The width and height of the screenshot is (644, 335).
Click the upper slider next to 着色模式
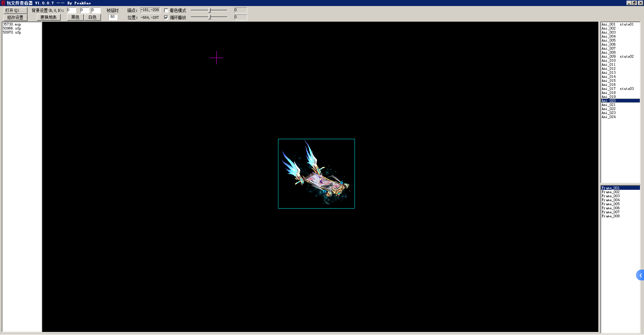pos(209,10)
